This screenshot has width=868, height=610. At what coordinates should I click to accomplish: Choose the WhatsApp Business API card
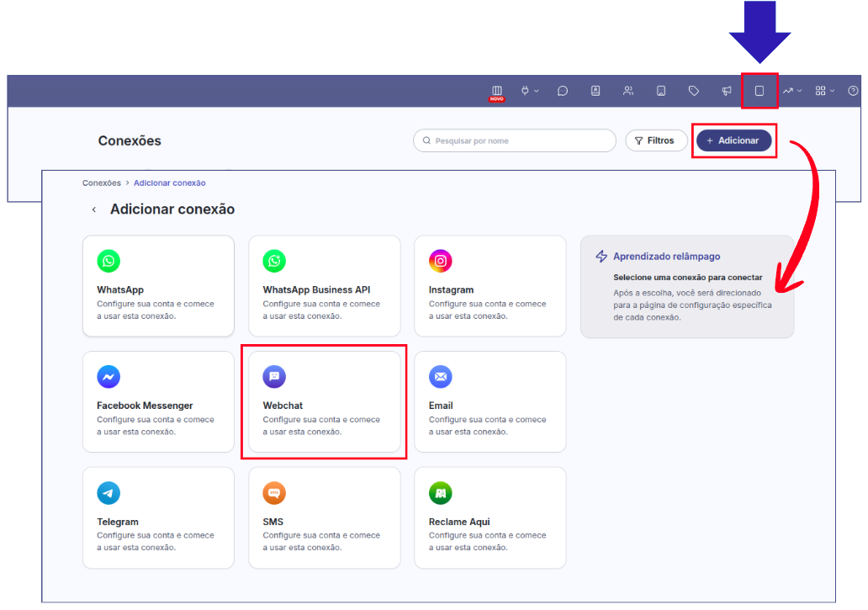pos(324,286)
